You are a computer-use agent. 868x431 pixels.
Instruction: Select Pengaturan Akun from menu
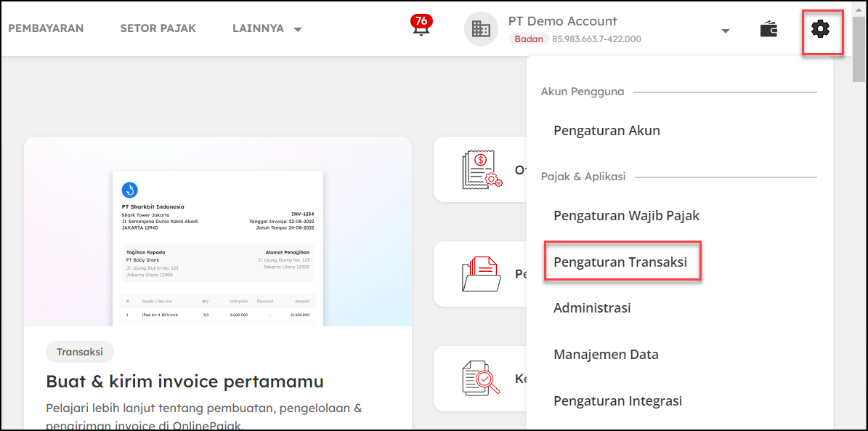pyautogui.click(x=607, y=131)
